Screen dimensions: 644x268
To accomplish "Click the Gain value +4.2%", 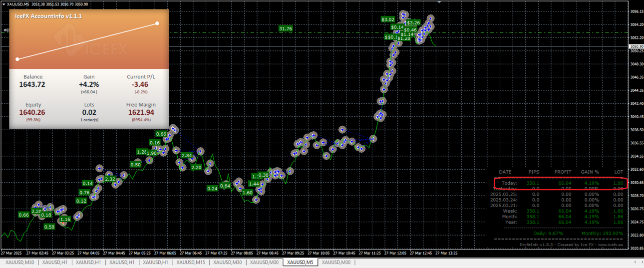I will (x=89, y=84).
